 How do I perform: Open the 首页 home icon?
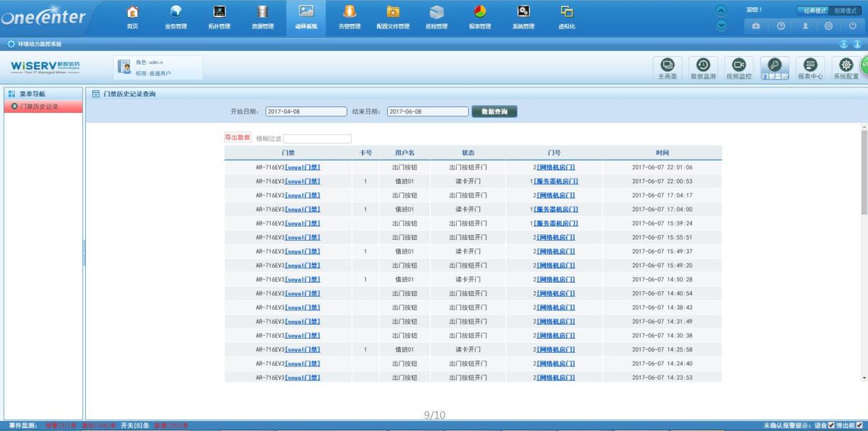tap(132, 12)
